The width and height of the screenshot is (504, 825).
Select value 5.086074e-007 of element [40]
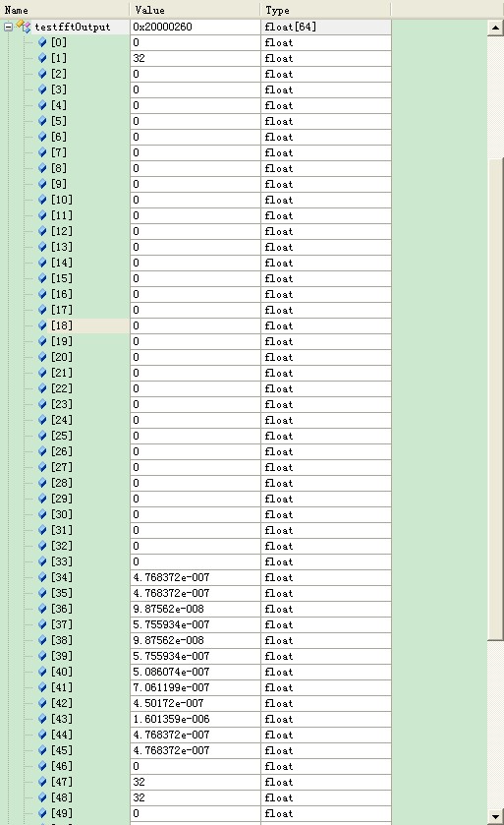[171, 672]
